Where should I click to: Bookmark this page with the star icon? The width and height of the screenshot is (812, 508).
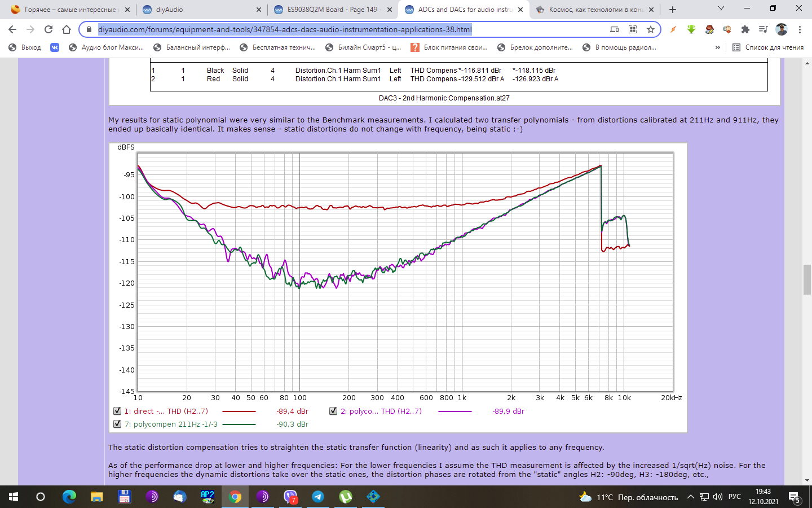tap(651, 29)
